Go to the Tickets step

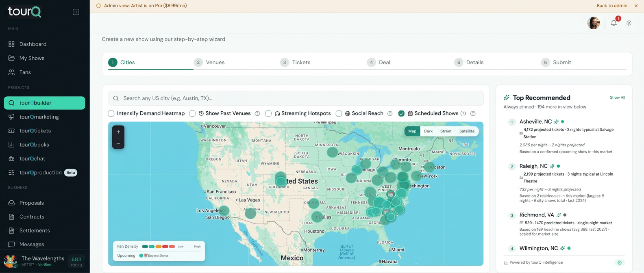tap(296, 62)
